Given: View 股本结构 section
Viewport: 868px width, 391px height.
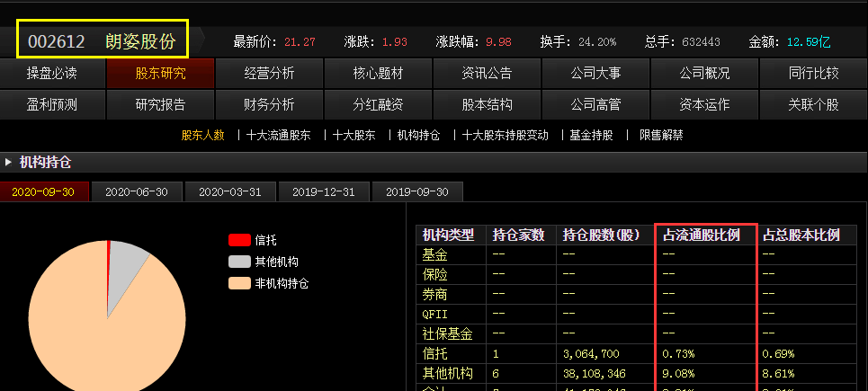Looking at the screenshot, I should click(x=487, y=104).
